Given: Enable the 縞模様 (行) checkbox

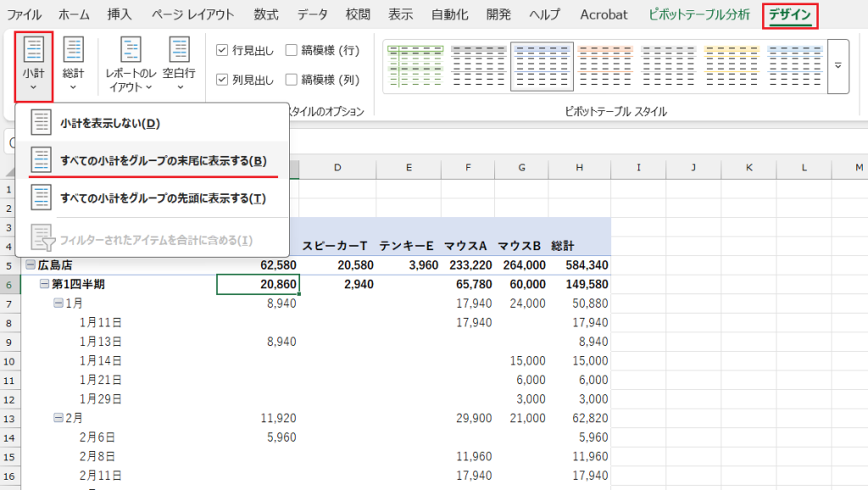Looking at the screenshot, I should click(x=292, y=50).
